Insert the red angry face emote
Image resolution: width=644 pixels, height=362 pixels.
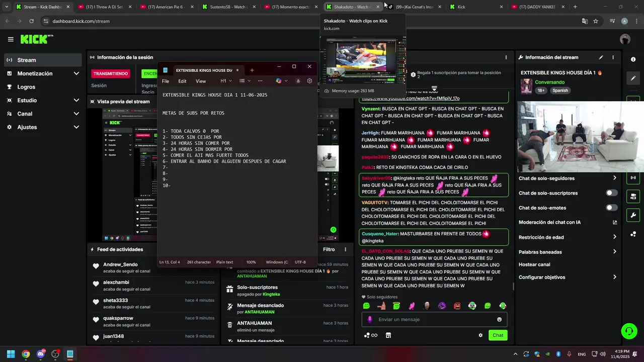point(457,306)
